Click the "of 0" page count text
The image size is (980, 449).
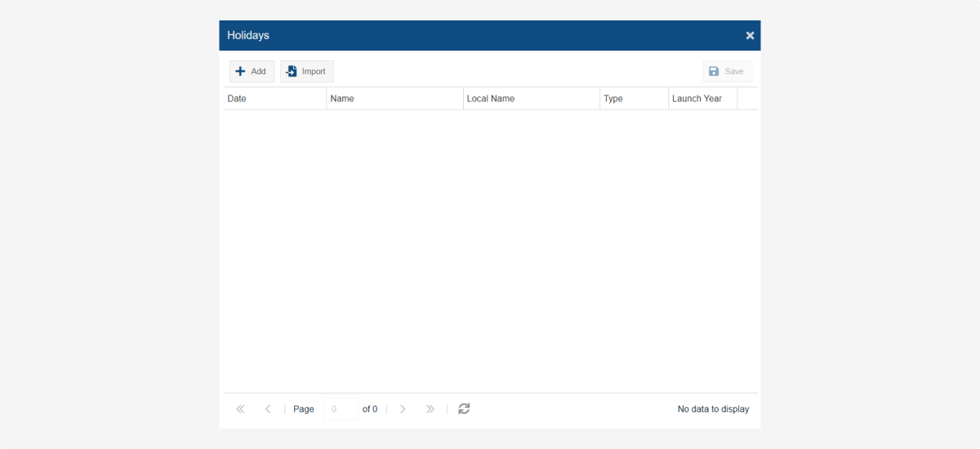pos(370,409)
